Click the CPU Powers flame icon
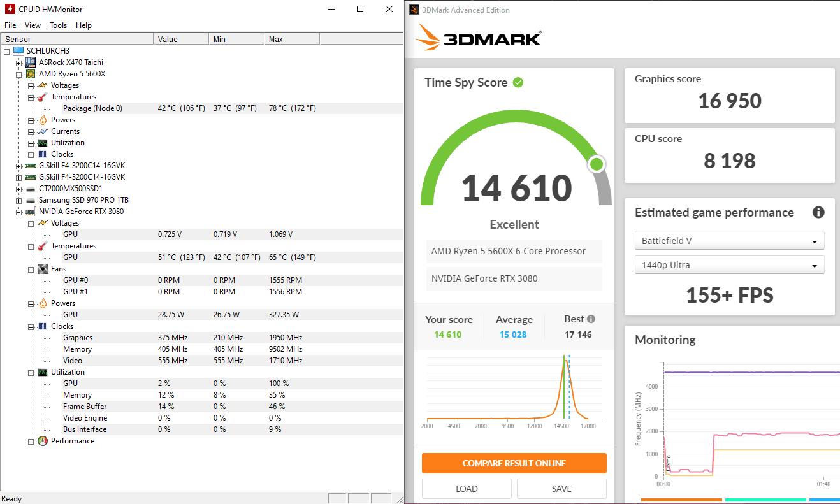Viewport: 840px width, 504px height. coord(43,119)
